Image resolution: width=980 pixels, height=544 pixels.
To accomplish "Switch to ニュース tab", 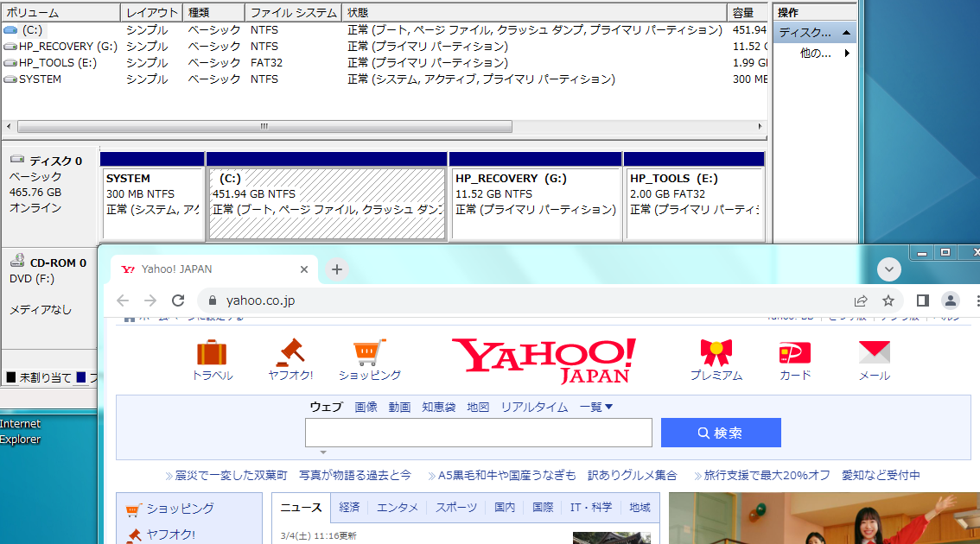I will click(301, 507).
